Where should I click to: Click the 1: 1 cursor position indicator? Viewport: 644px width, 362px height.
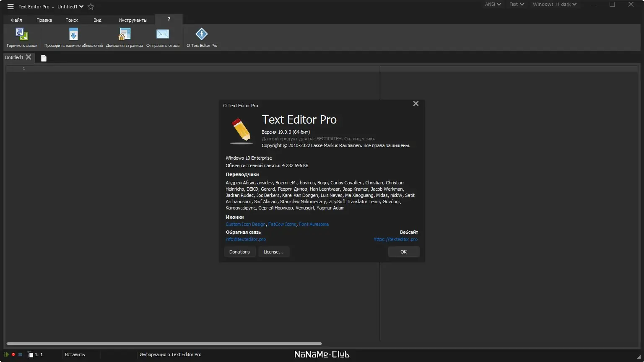pyautogui.click(x=39, y=354)
